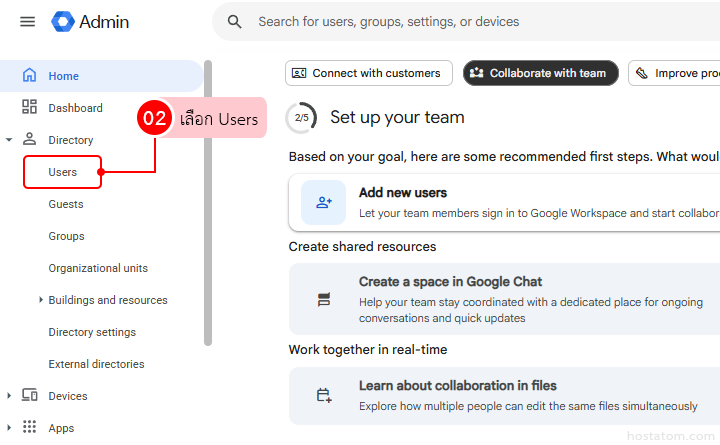
Task: Open Create a space in Google Chat
Action: (x=504, y=299)
